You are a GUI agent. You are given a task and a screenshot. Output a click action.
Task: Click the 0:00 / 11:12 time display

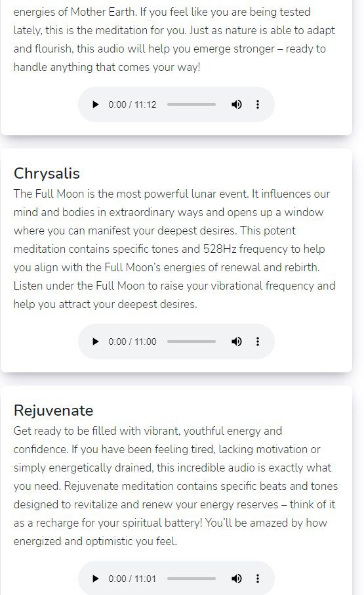[x=132, y=104]
